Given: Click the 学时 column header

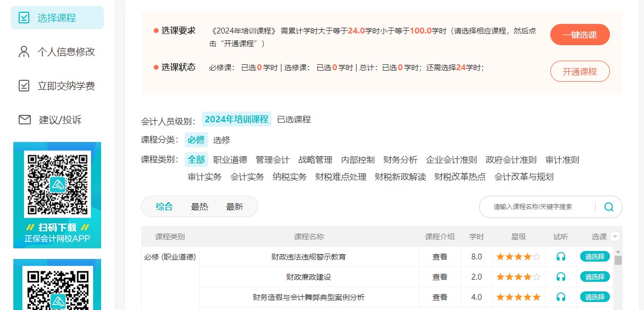Looking at the screenshot, I should pyautogui.click(x=476, y=237).
